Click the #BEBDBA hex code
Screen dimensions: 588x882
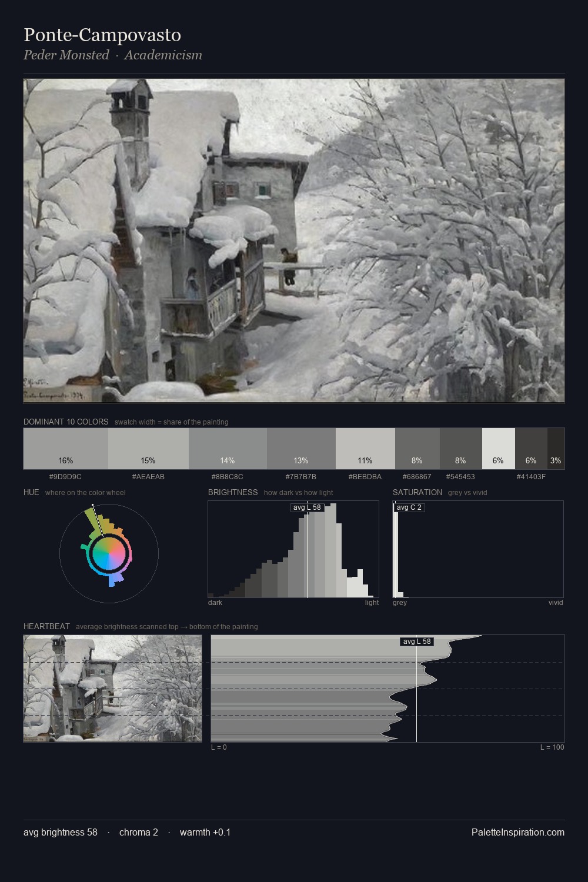(x=365, y=477)
